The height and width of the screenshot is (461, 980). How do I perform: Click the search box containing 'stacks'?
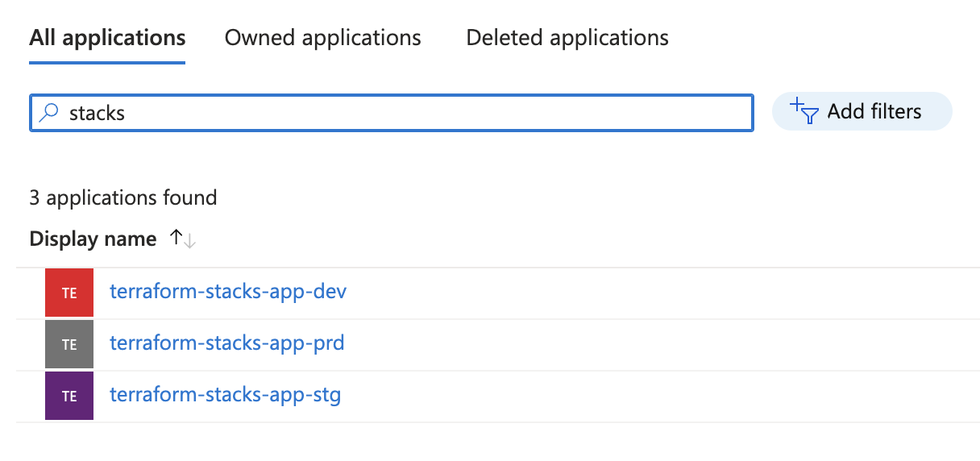tap(392, 113)
